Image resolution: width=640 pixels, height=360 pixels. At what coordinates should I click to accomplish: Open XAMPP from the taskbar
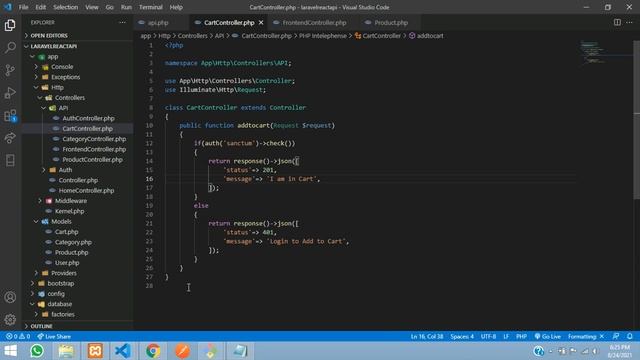point(95,351)
